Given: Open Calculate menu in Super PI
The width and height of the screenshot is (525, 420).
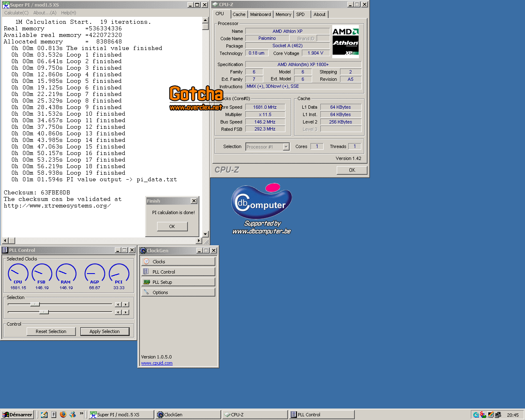Looking at the screenshot, I should [16, 13].
